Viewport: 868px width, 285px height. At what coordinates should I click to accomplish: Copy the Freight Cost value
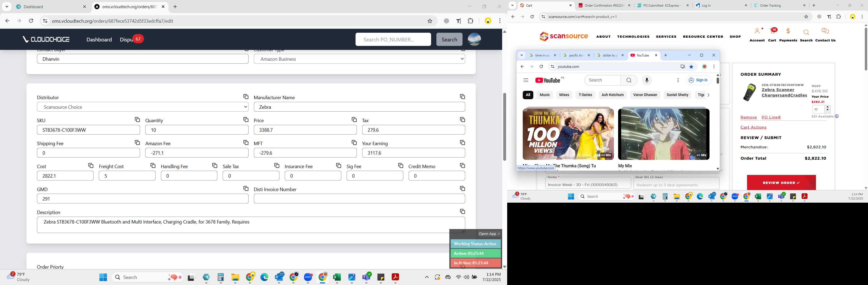click(x=153, y=165)
